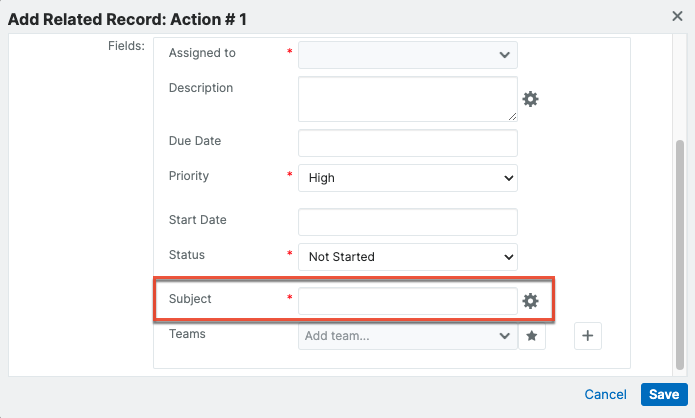Save the related record action
The width and height of the screenshot is (695, 418).
tap(663, 395)
